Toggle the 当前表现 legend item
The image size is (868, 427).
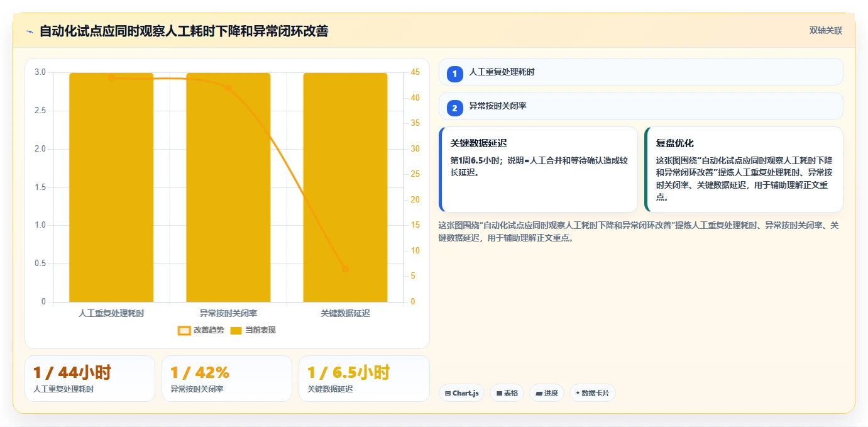(x=253, y=330)
